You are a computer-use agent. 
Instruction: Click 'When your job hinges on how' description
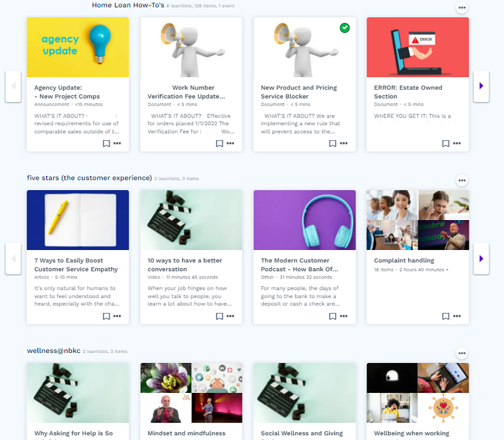[190, 296]
